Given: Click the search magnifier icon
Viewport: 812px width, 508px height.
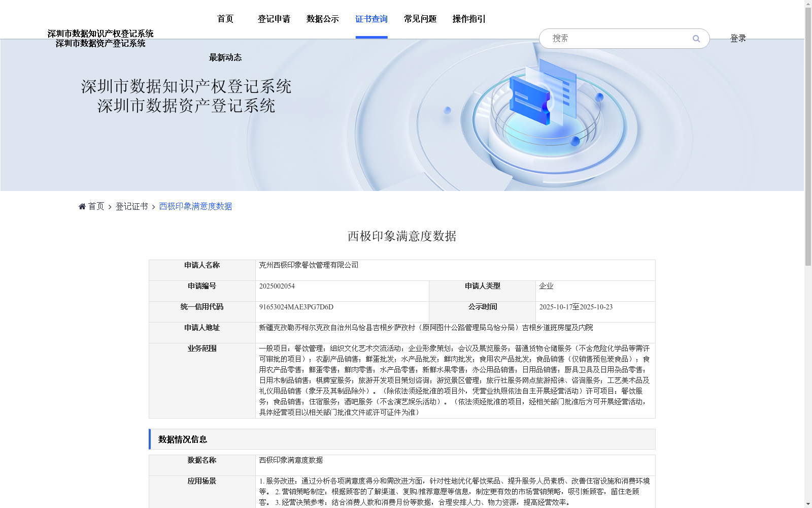Looking at the screenshot, I should pyautogui.click(x=696, y=39).
